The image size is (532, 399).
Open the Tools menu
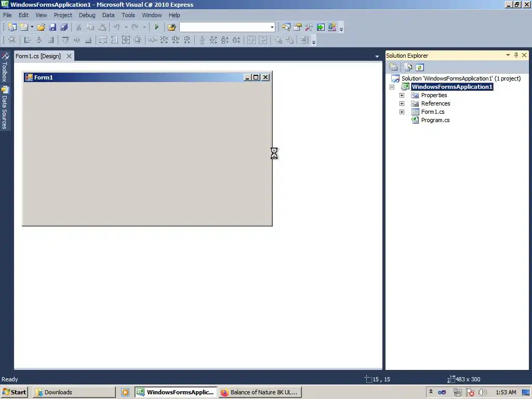click(128, 15)
